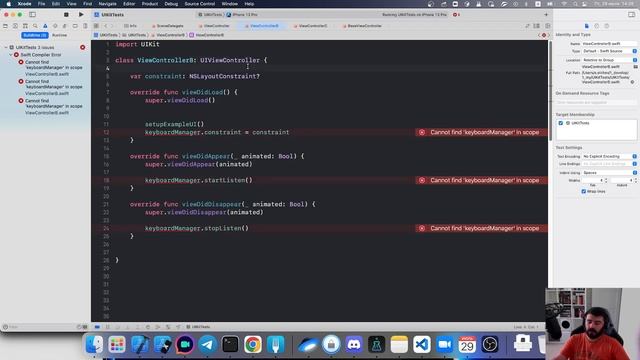Click the red error count in activity bar

[456, 15]
